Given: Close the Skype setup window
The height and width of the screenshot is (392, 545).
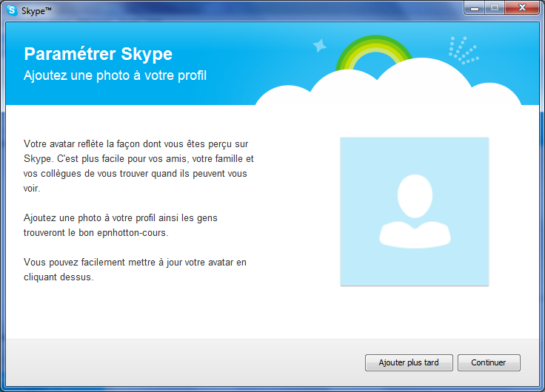Looking at the screenshot, I should [x=522, y=8].
